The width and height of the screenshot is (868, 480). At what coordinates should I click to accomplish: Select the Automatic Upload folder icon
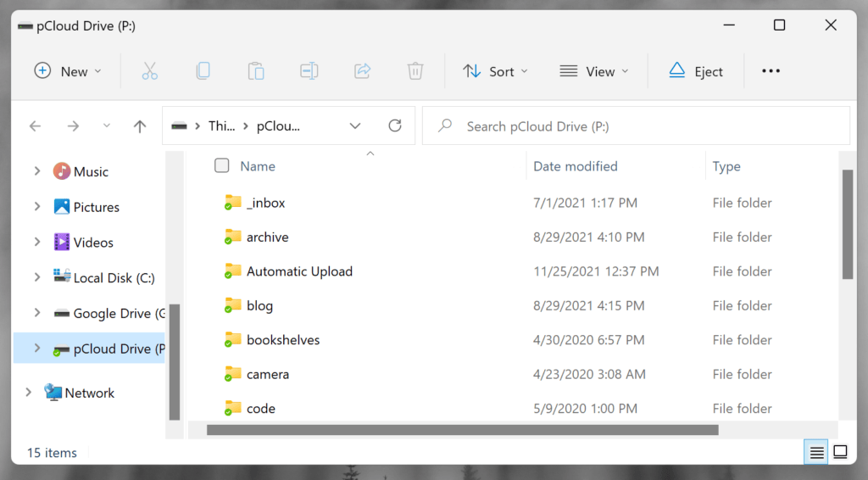[232, 271]
